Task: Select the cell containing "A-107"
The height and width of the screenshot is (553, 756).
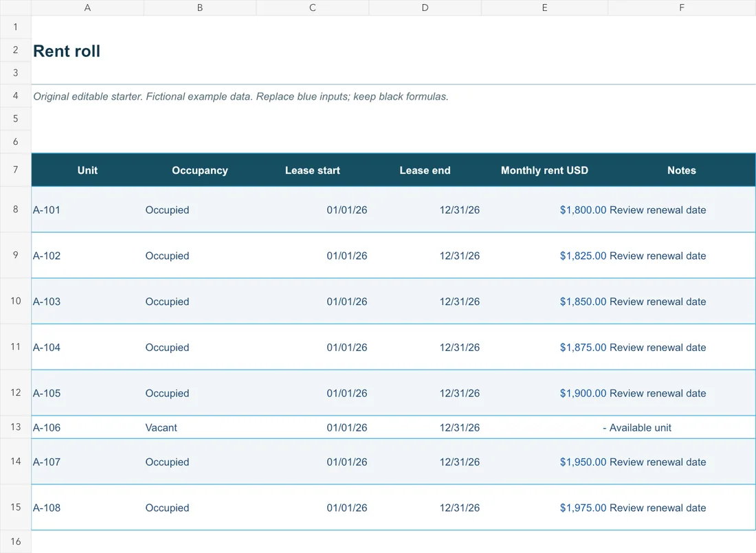Action: (87, 462)
